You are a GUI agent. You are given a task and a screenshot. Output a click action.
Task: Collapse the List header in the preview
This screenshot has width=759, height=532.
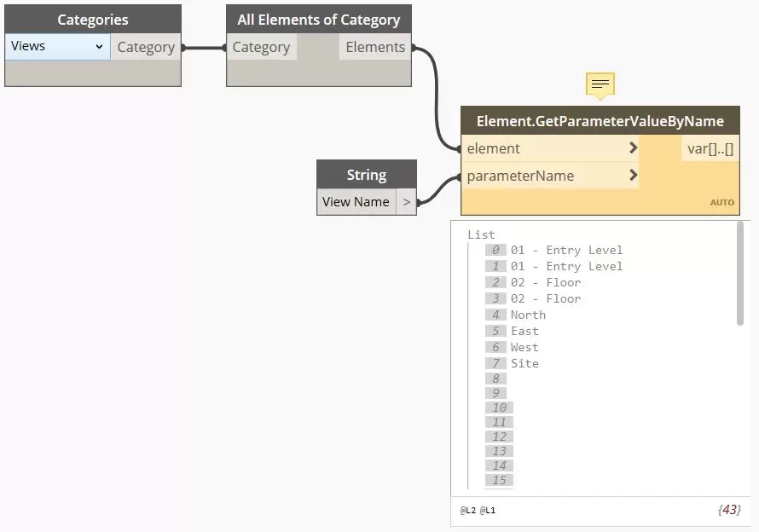click(481, 234)
